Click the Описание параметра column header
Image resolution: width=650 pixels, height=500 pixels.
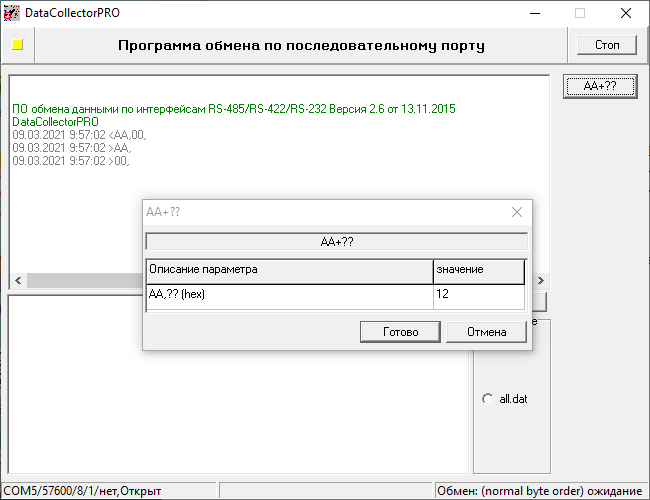pos(290,272)
